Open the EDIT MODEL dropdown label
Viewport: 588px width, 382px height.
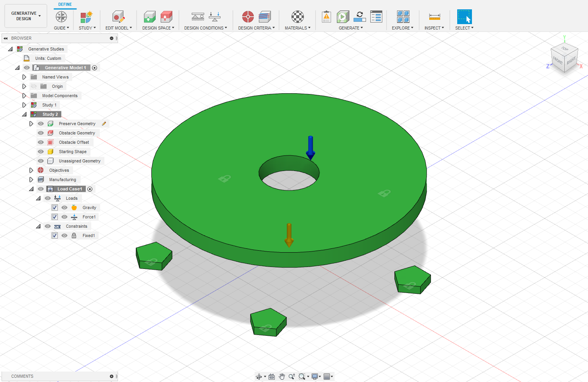coord(119,28)
